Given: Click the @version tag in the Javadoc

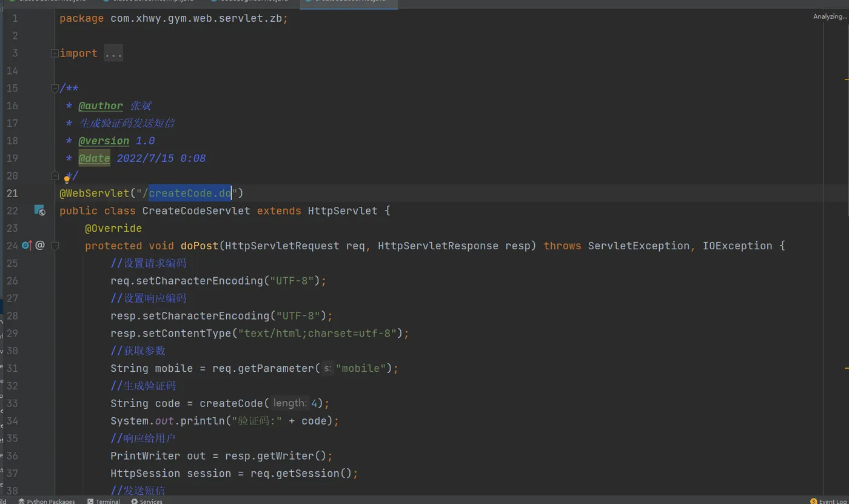Looking at the screenshot, I should point(104,141).
